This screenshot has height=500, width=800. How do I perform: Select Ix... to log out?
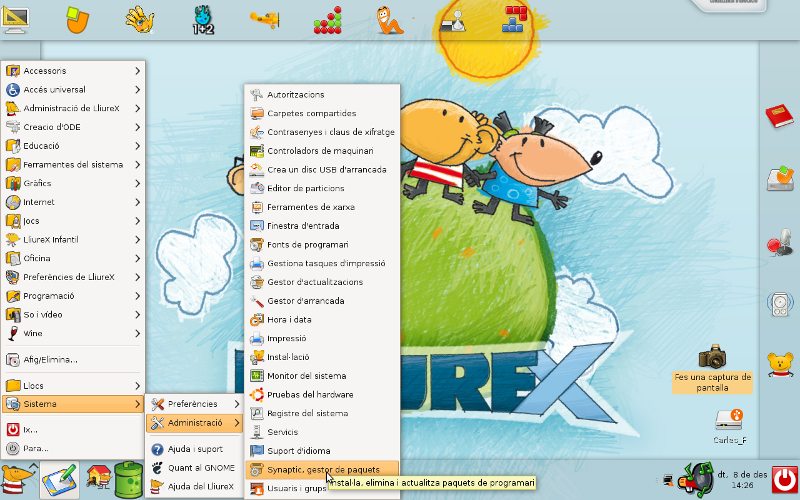point(73,430)
